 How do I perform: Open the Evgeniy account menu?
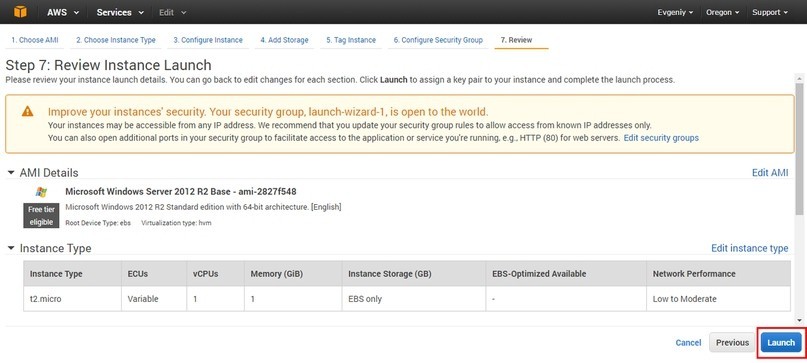point(675,12)
